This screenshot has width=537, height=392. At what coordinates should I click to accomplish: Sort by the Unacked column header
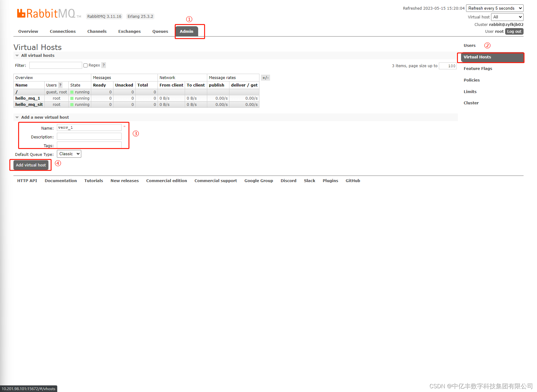point(124,85)
